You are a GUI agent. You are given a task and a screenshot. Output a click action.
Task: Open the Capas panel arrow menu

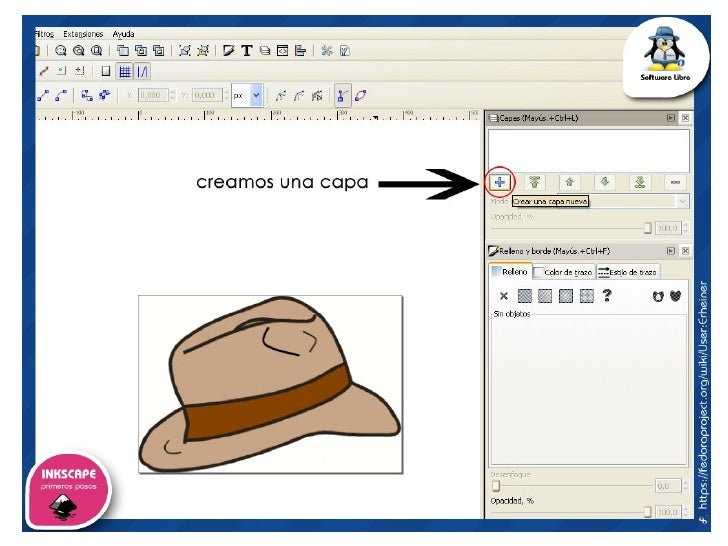pos(670,118)
